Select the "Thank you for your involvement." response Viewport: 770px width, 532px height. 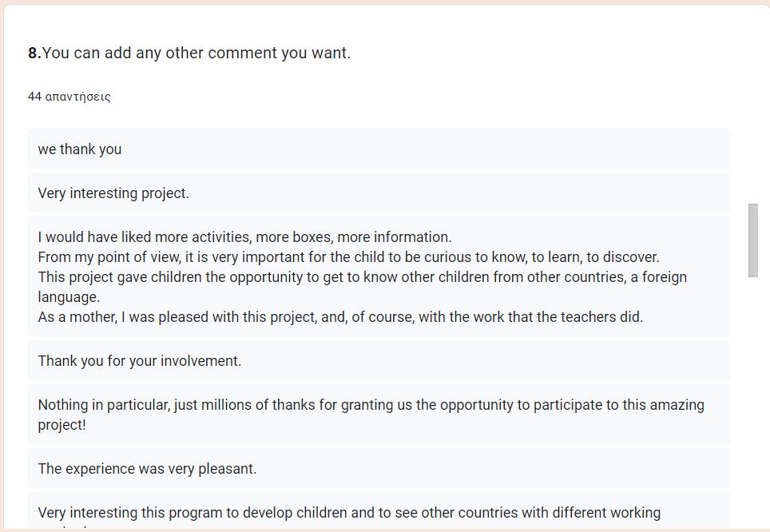(140, 361)
